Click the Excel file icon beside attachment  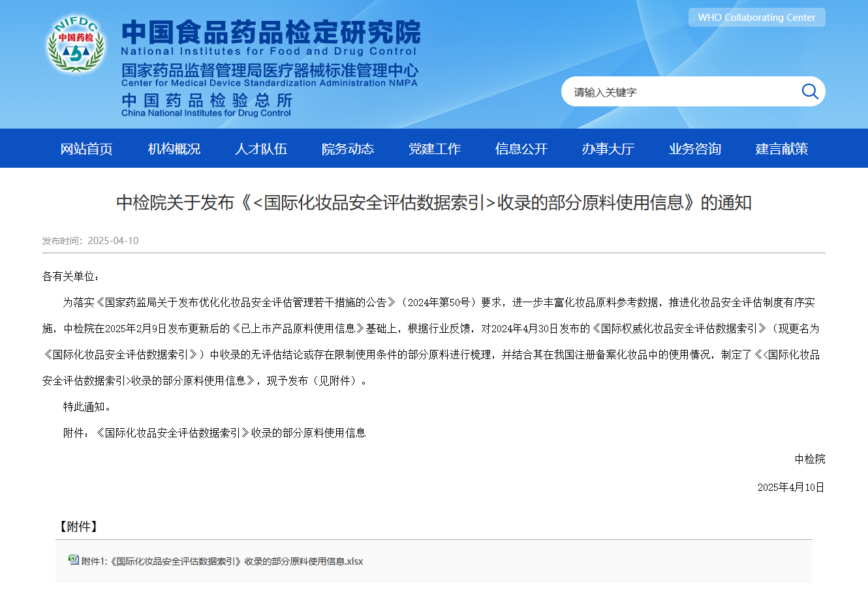pyautogui.click(x=74, y=560)
